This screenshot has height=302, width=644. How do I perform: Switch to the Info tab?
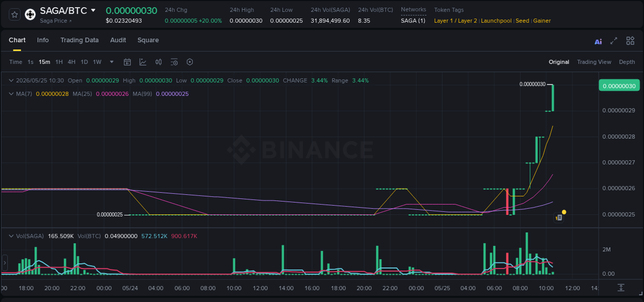43,40
